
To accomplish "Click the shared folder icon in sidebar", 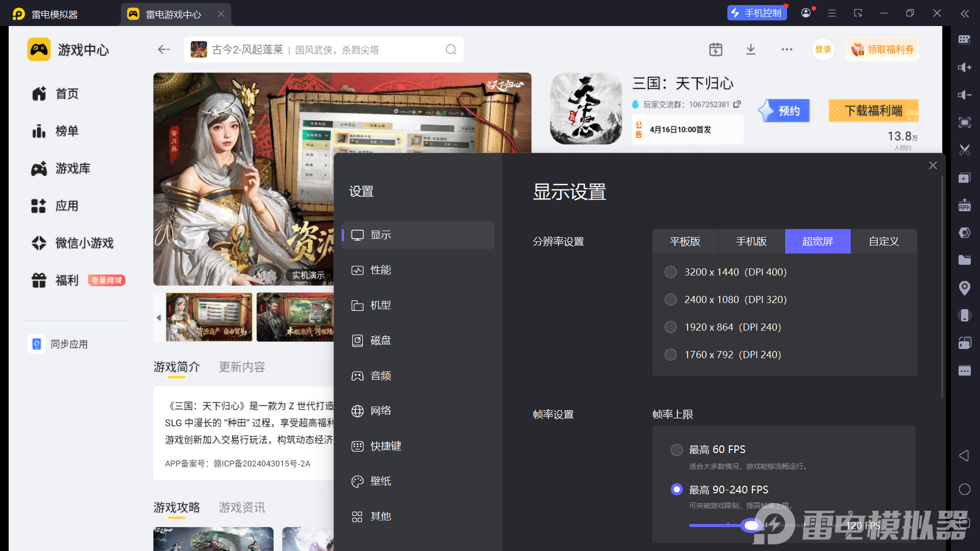I will (964, 260).
